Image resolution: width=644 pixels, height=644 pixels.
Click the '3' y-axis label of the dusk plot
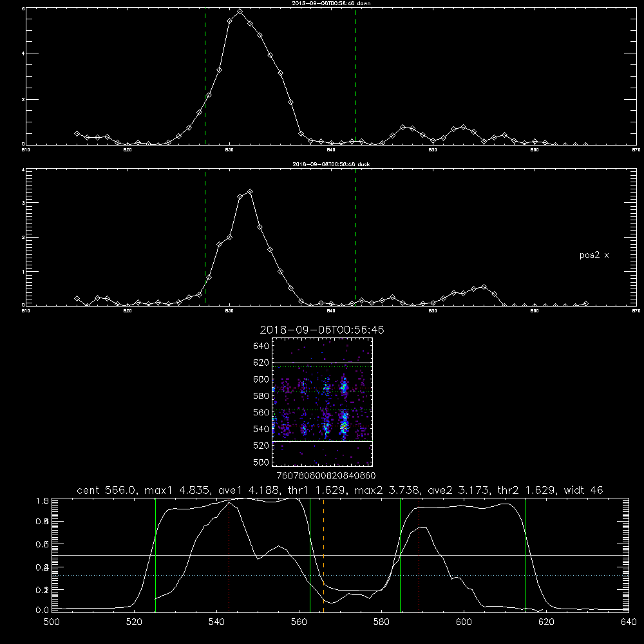point(23,203)
